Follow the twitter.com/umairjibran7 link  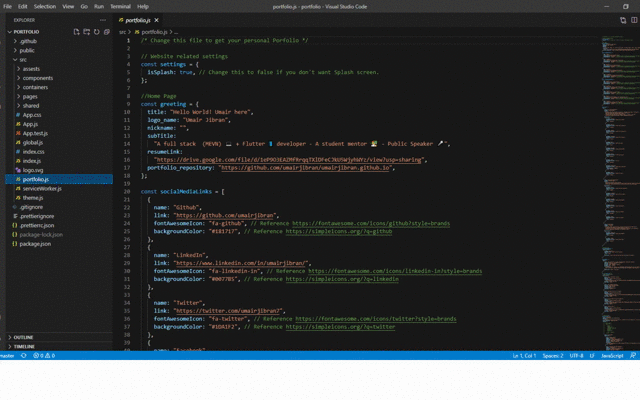[x=229, y=311]
